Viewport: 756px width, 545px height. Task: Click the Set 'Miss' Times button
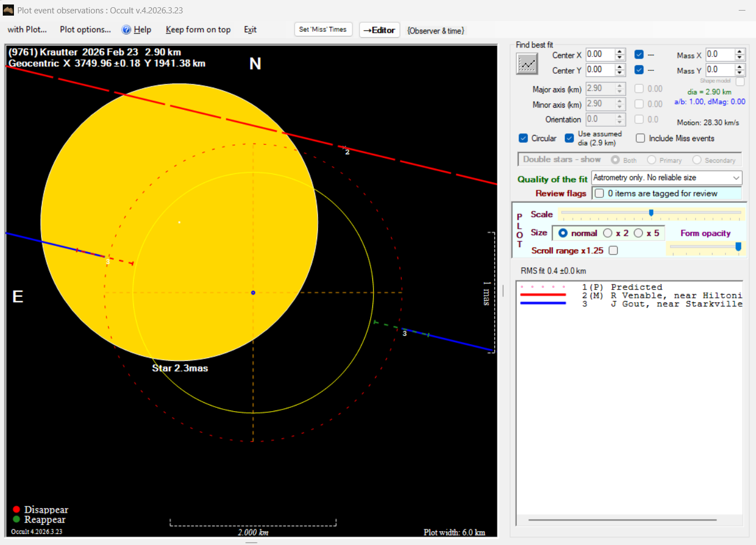(323, 30)
